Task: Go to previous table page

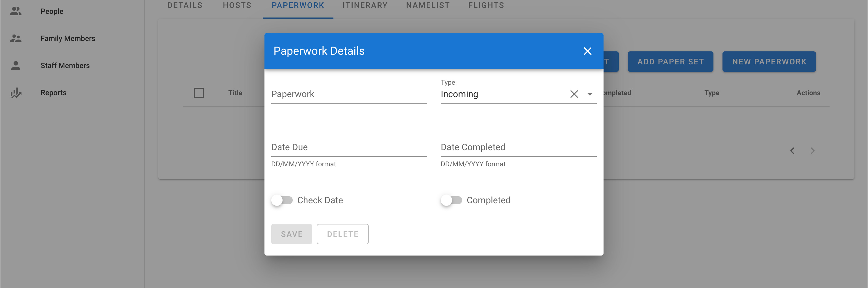Action: [792, 150]
